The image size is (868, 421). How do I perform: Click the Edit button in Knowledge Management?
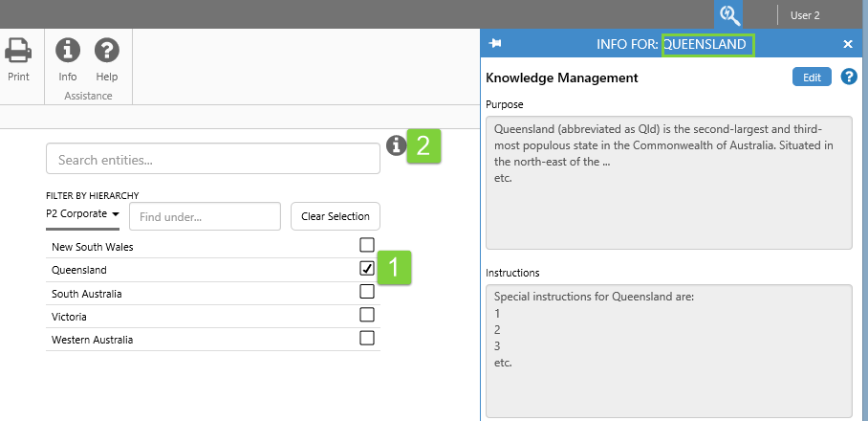click(812, 78)
